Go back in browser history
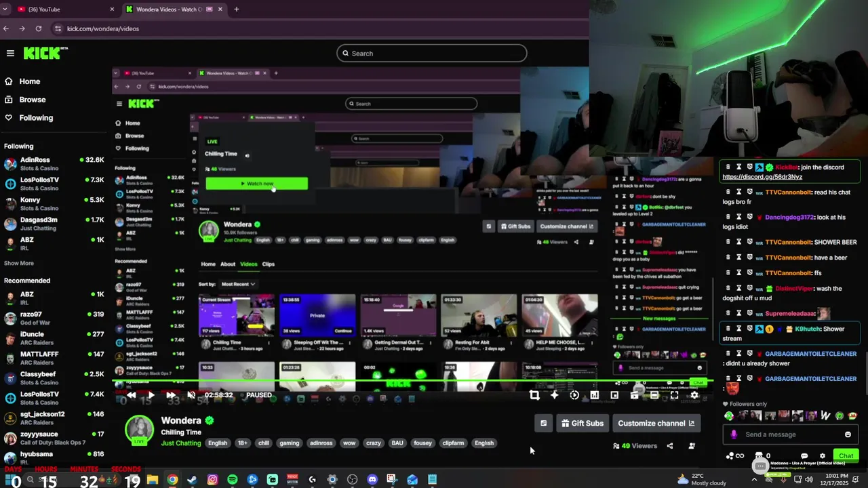 6,28
